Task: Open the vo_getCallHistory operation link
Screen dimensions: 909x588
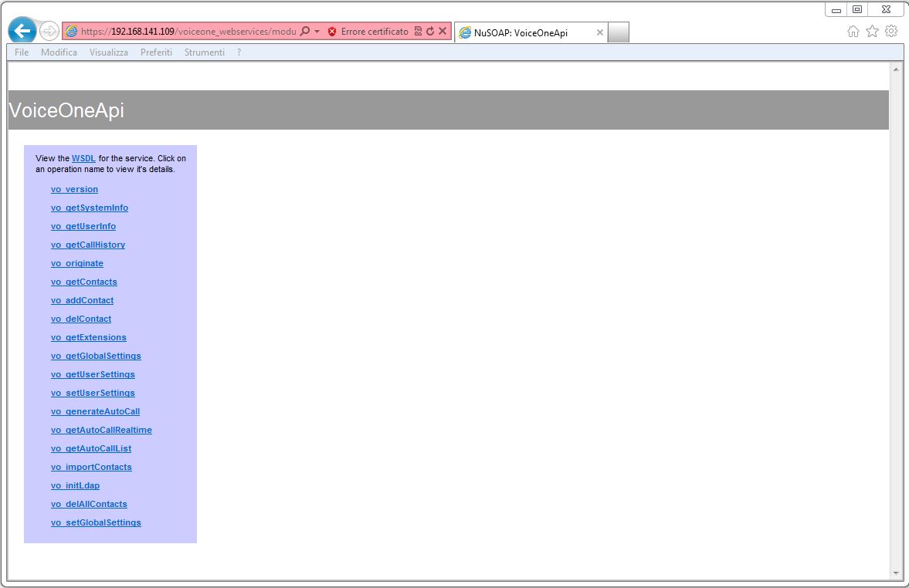Action: pos(88,245)
